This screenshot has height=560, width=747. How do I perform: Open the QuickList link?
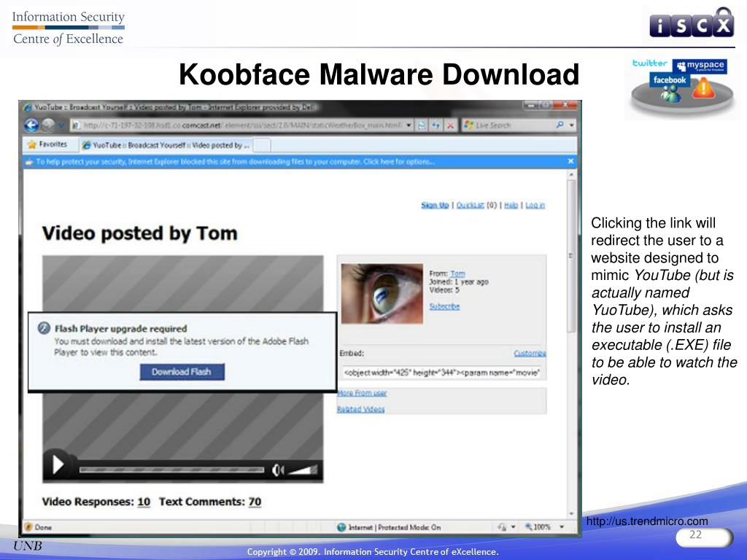[x=471, y=205]
